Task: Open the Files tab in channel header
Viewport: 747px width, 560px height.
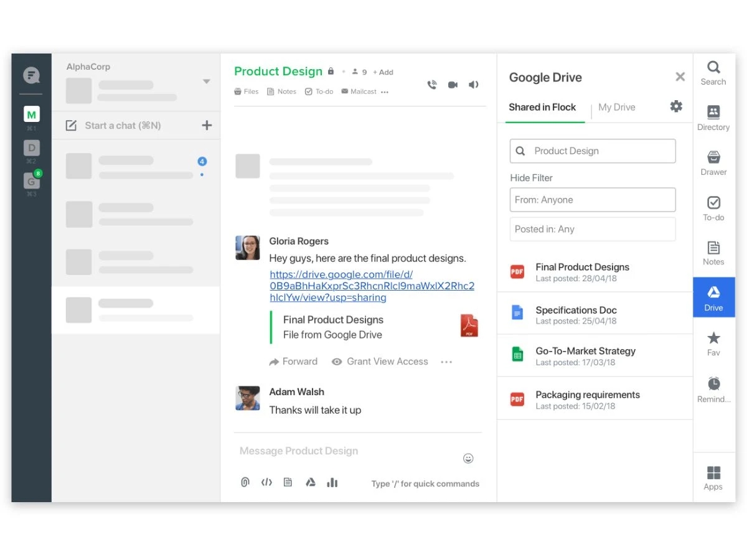Action: pyautogui.click(x=247, y=91)
